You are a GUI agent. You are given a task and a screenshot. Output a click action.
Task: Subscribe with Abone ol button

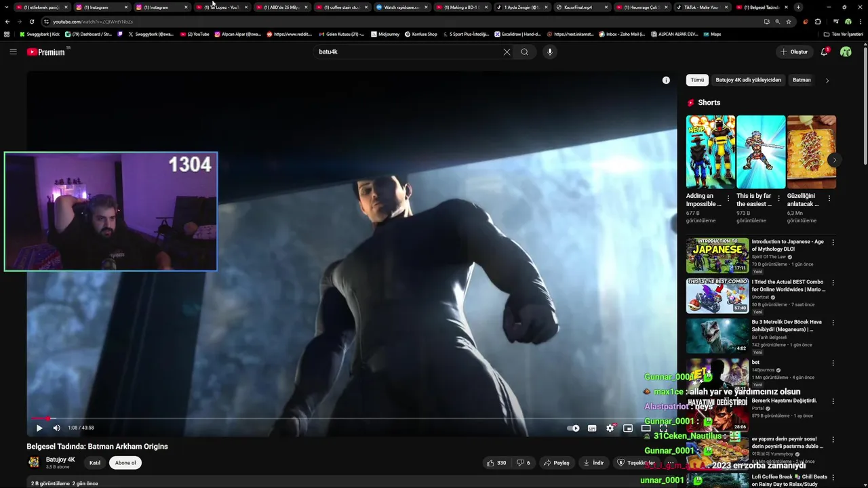tap(125, 463)
